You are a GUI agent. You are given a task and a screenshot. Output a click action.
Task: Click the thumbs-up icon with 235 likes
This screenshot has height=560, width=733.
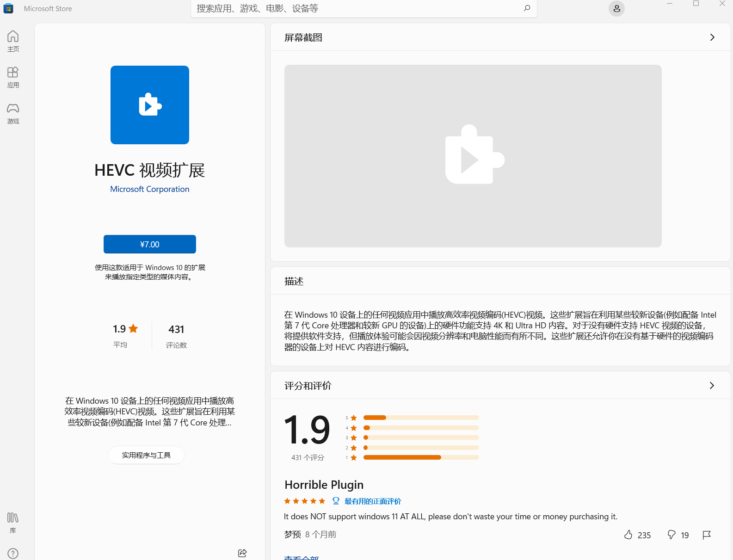coord(628,535)
